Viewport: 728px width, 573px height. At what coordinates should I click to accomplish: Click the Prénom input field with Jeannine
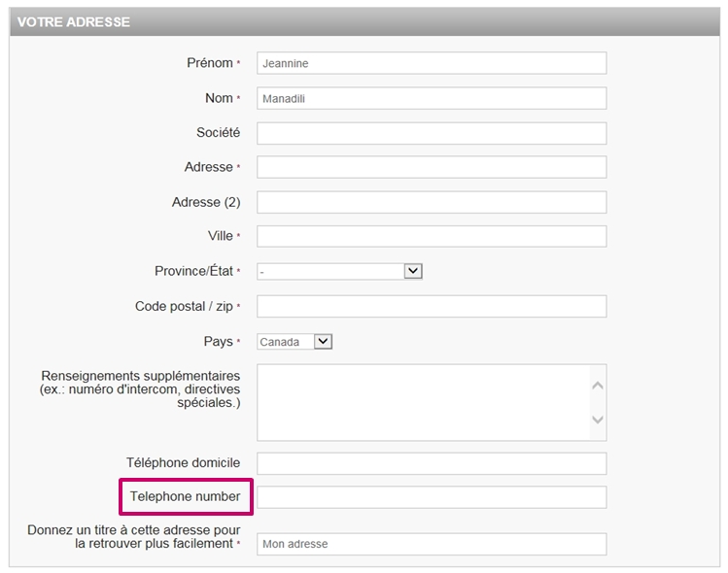click(x=432, y=63)
